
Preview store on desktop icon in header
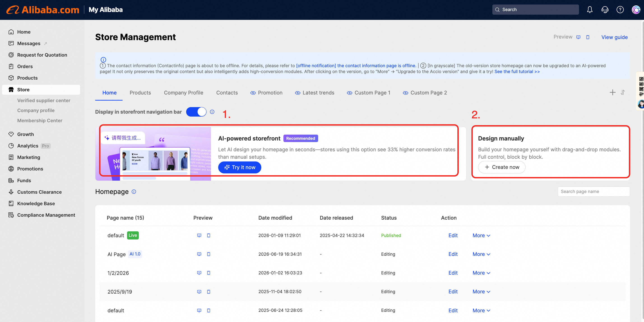578,37
